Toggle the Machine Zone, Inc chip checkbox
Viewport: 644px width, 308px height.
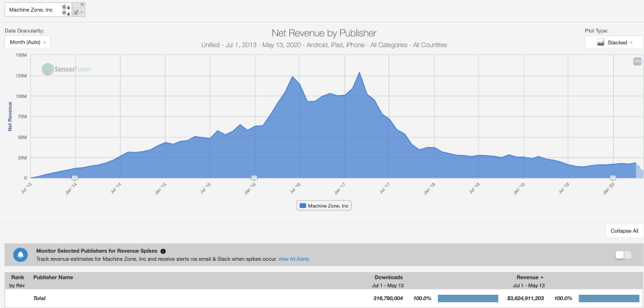coord(77,12)
